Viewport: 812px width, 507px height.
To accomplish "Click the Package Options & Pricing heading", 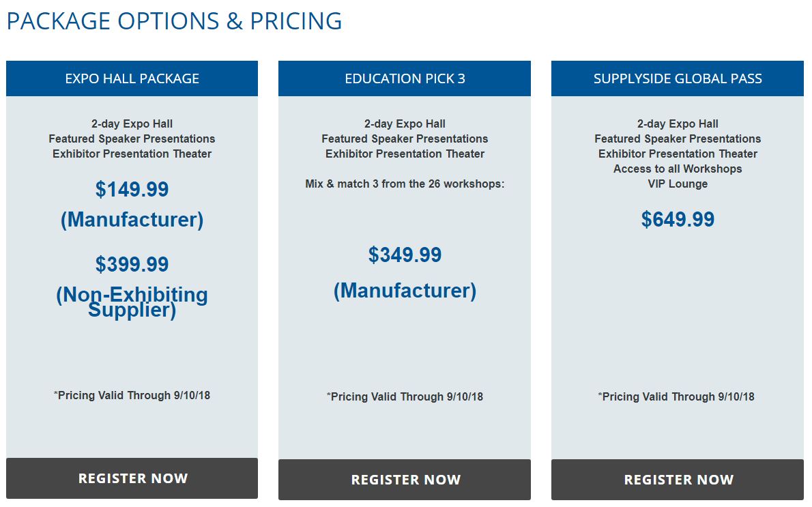I will coord(174,21).
